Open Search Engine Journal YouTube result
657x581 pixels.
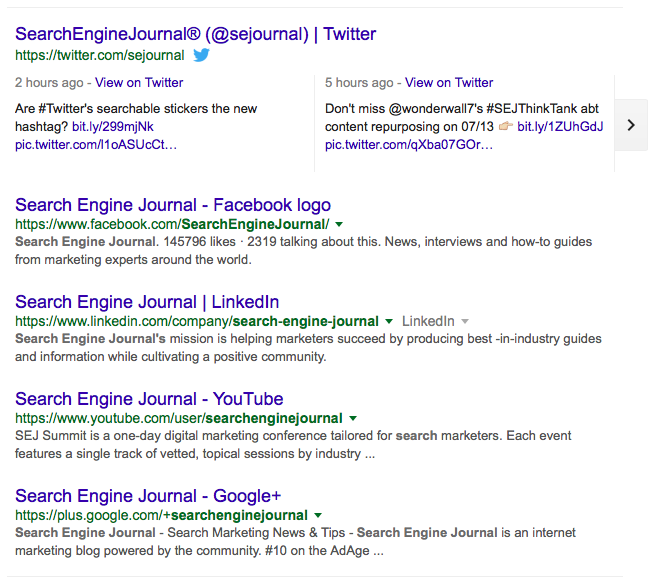coord(149,399)
